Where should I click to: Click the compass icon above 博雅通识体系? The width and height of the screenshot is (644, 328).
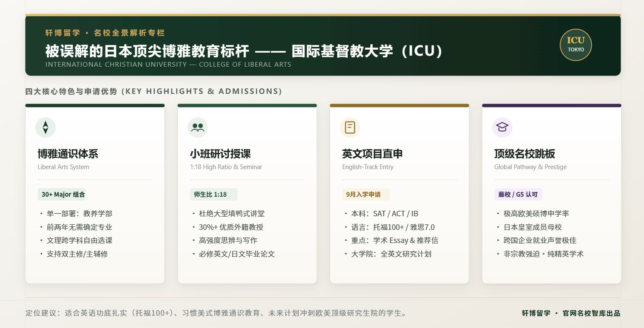45,127
